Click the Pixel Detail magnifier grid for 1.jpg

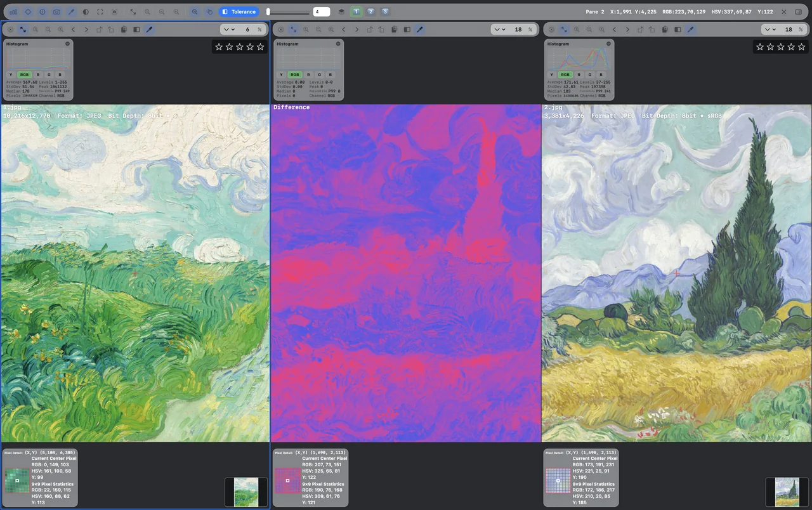(x=17, y=481)
